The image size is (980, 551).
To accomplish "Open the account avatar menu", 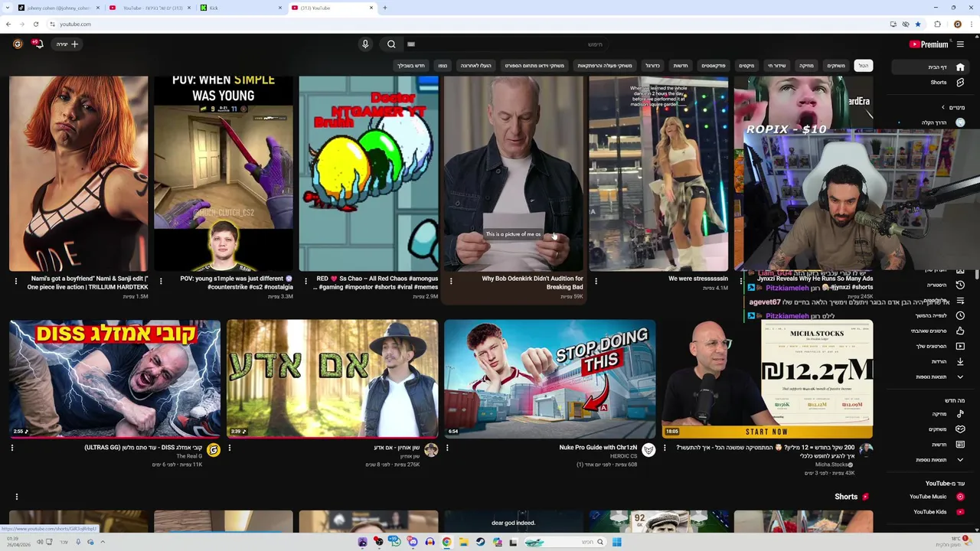I will [18, 44].
